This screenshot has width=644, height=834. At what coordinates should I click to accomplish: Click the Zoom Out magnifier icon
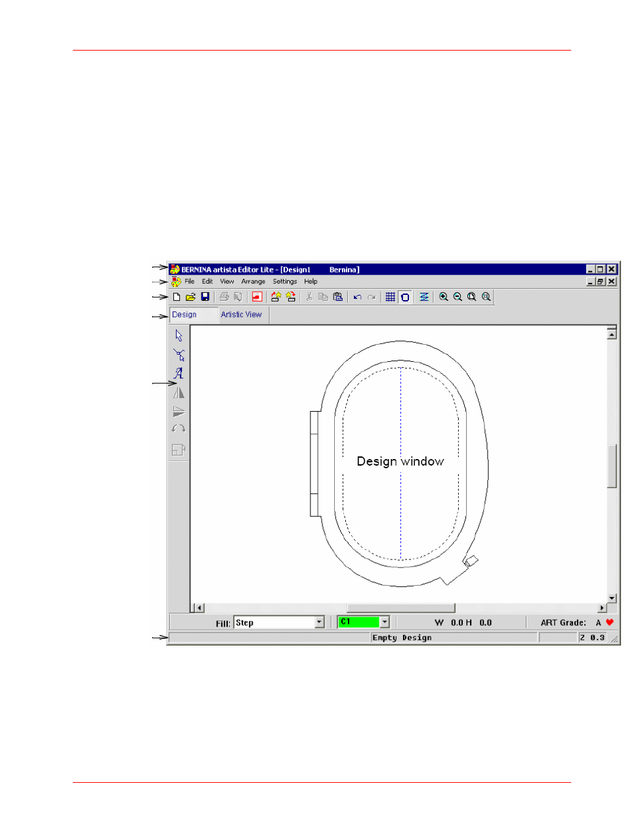458,297
